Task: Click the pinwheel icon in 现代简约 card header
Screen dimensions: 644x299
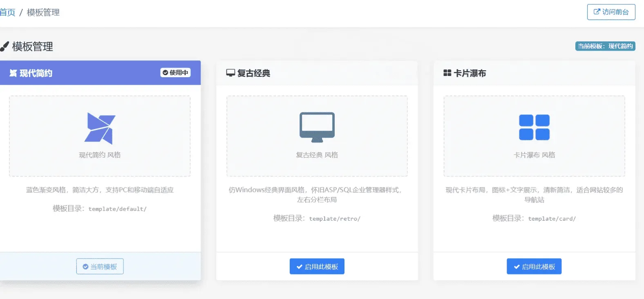Action: pos(13,73)
